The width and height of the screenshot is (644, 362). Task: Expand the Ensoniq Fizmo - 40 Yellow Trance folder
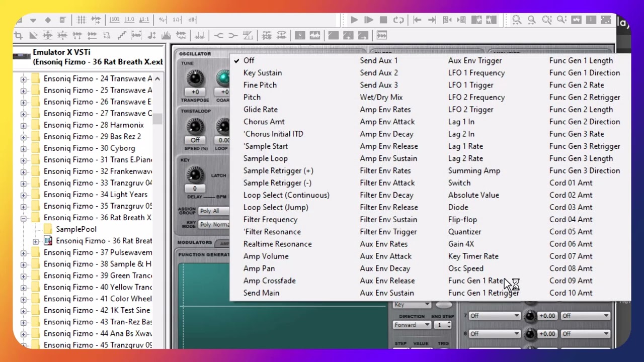point(23,288)
